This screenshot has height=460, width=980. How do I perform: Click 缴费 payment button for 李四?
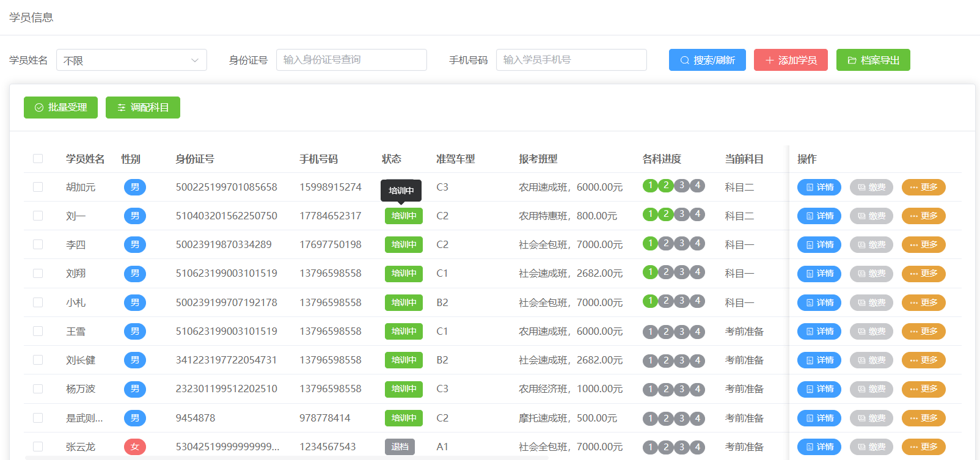click(872, 244)
